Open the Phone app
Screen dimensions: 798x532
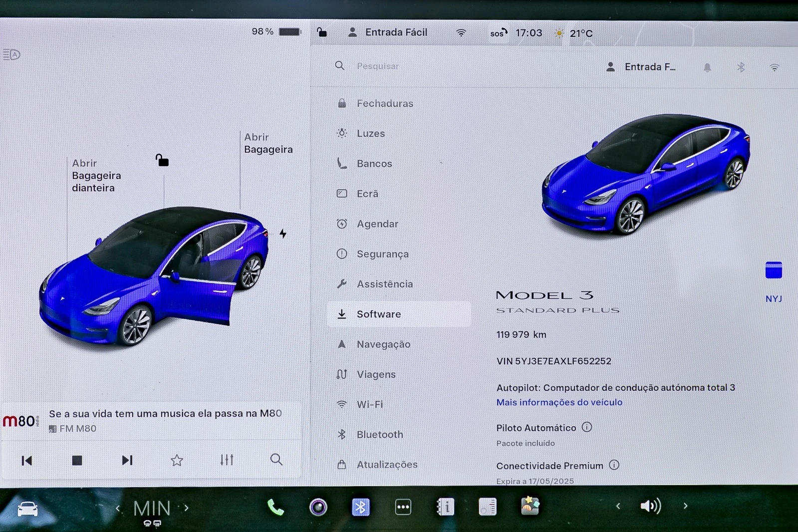275,508
